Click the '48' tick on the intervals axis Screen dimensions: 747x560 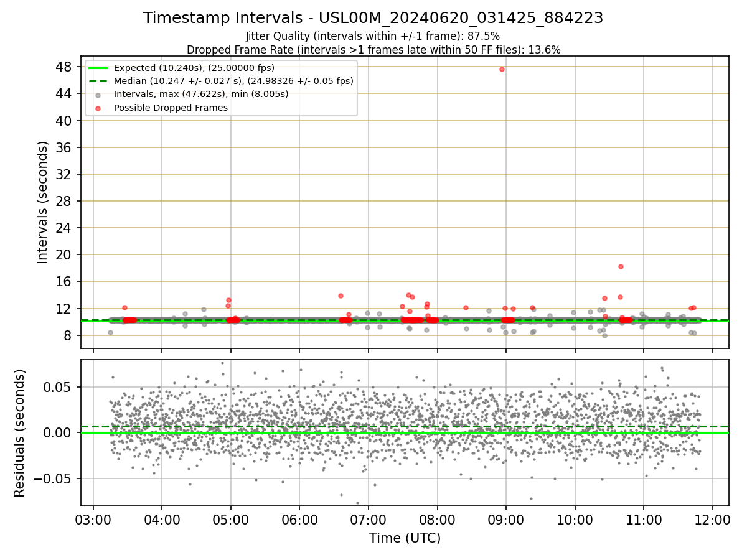pyautogui.click(x=64, y=67)
